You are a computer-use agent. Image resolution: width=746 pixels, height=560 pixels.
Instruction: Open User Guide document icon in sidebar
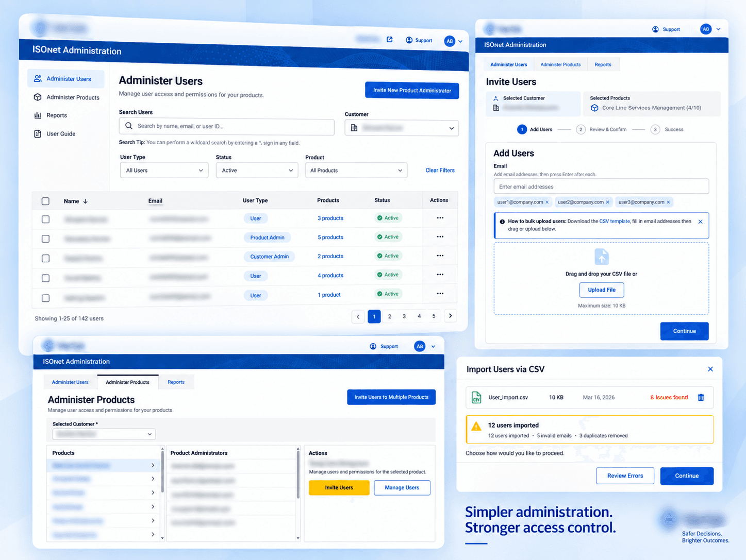point(38,134)
